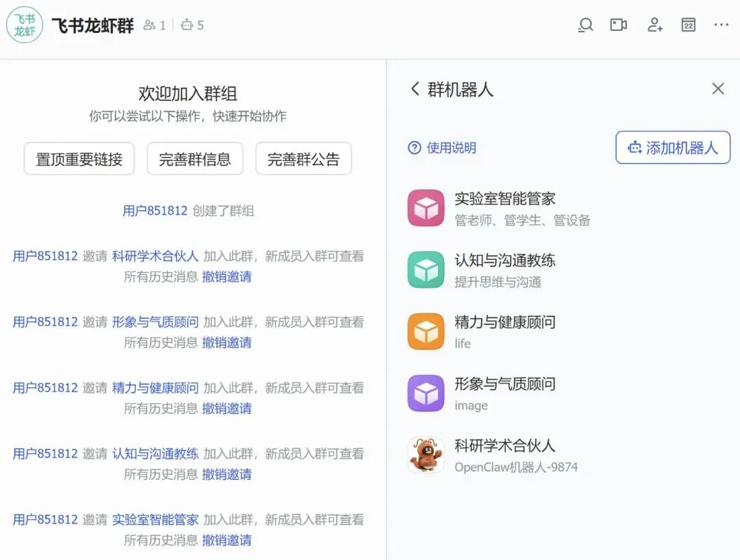Click the 欢迎加入群组 heading
This screenshot has width=740, height=560.
(x=188, y=93)
